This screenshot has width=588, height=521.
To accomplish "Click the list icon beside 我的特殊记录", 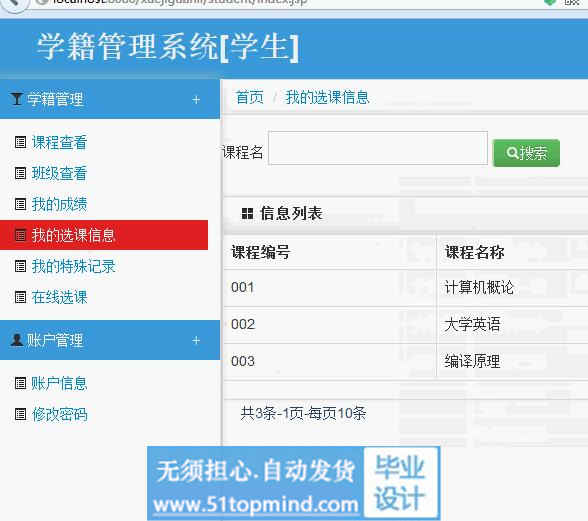I will 20,266.
